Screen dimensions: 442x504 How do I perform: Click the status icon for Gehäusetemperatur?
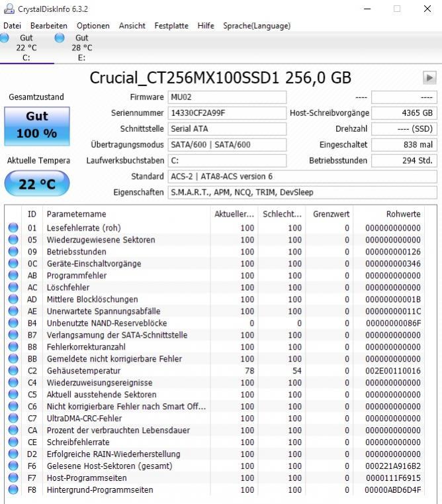coord(13,370)
